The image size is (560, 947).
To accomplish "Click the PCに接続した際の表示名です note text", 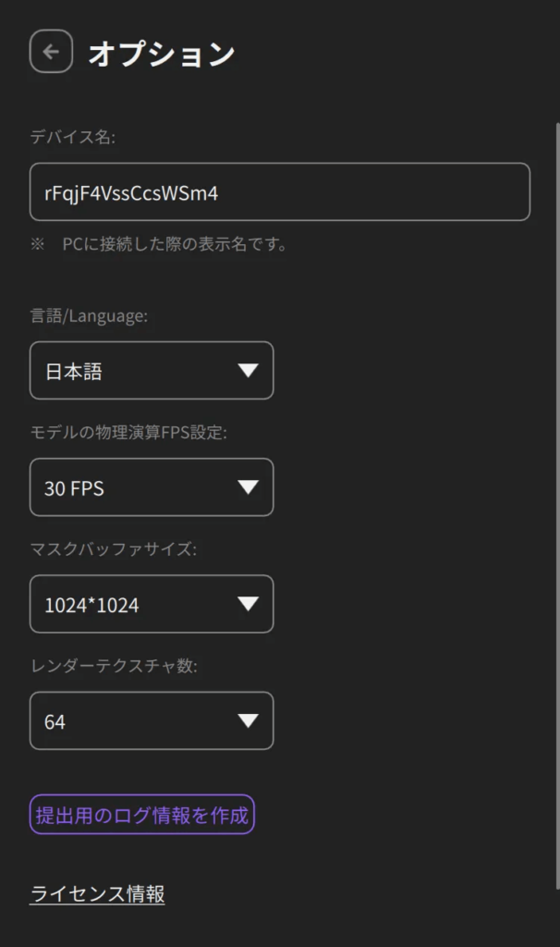I will coord(175,245).
